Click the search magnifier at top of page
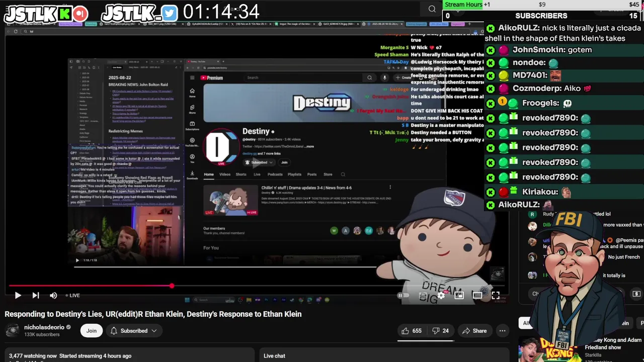Screen dimensions: 644x362 [x=432, y=9]
